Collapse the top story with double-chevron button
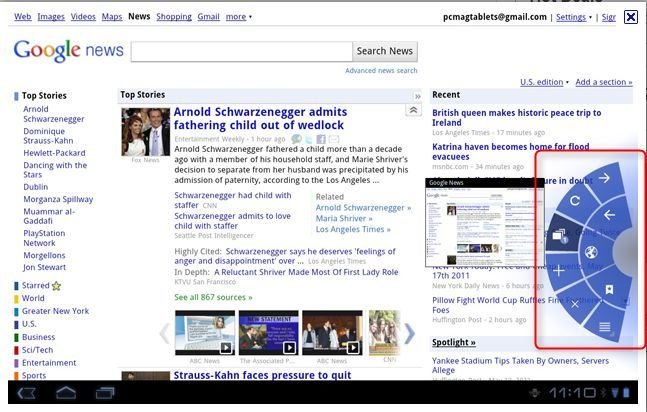The image size is (647, 412). [413, 110]
